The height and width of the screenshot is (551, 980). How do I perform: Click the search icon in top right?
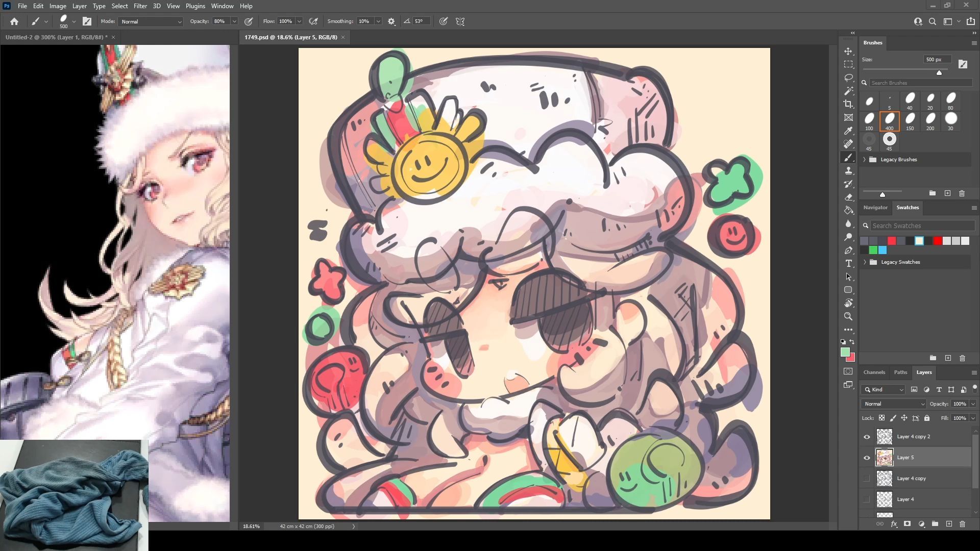click(933, 21)
